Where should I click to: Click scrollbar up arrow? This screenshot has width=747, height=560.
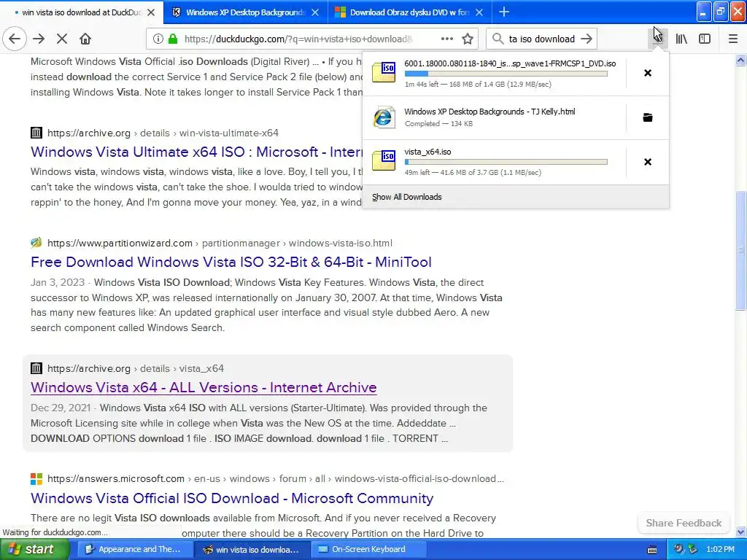[741, 60]
